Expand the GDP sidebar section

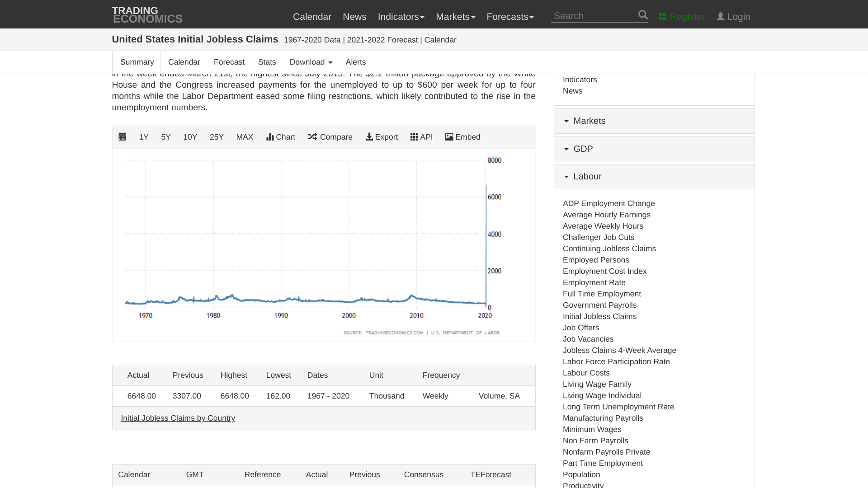[654, 149]
